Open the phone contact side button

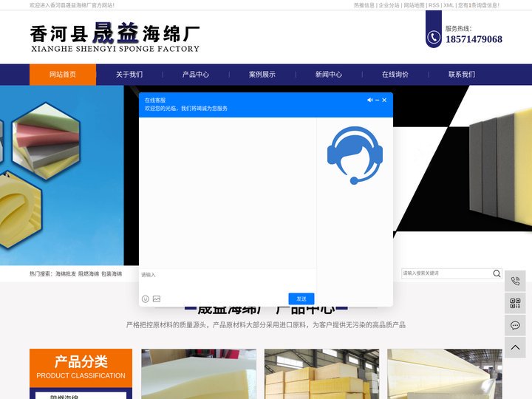(515, 281)
